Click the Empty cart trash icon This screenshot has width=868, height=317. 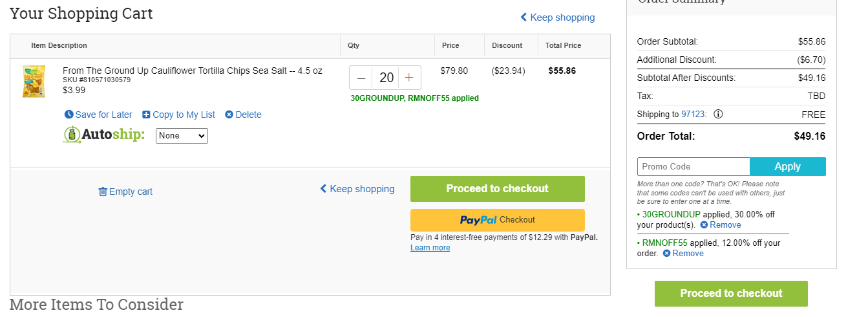tap(103, 191)
